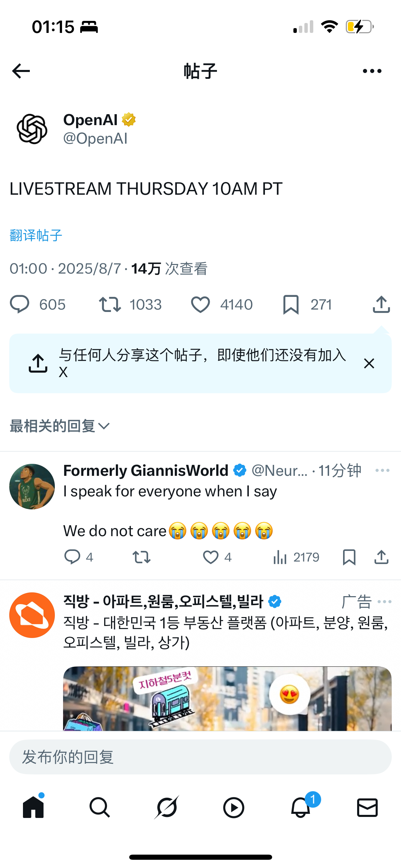The image size is (401, 868).
Task: Dismiss the share tip banner
Action: [369, 363]
